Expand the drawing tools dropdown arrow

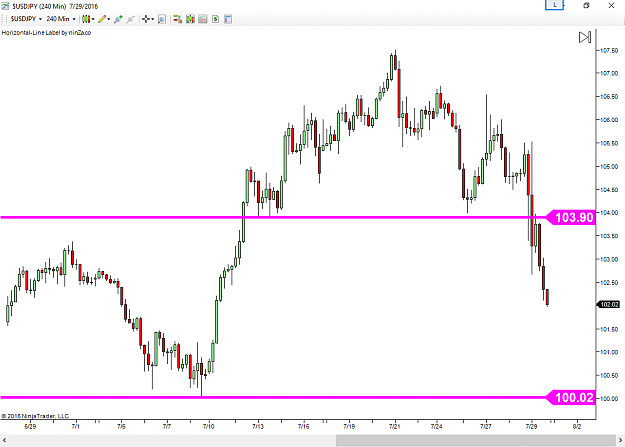point(108,19)
